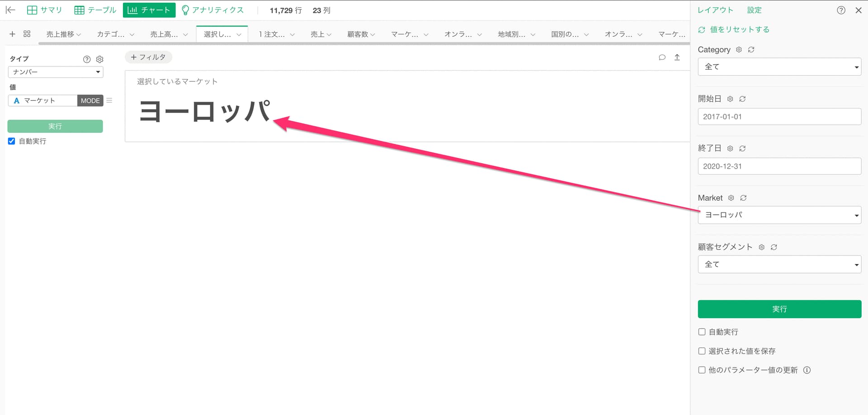Image resolution: width=868 pixels, height=415 pixels.
Task: Expand the Category dropdown
Action: tap(779, 67)
